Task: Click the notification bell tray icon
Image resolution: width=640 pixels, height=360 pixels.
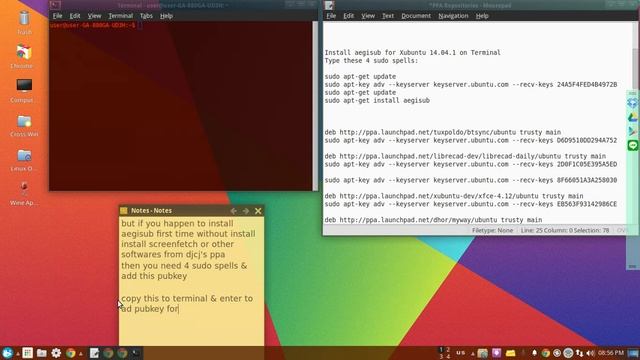Action: click(534, 353)
